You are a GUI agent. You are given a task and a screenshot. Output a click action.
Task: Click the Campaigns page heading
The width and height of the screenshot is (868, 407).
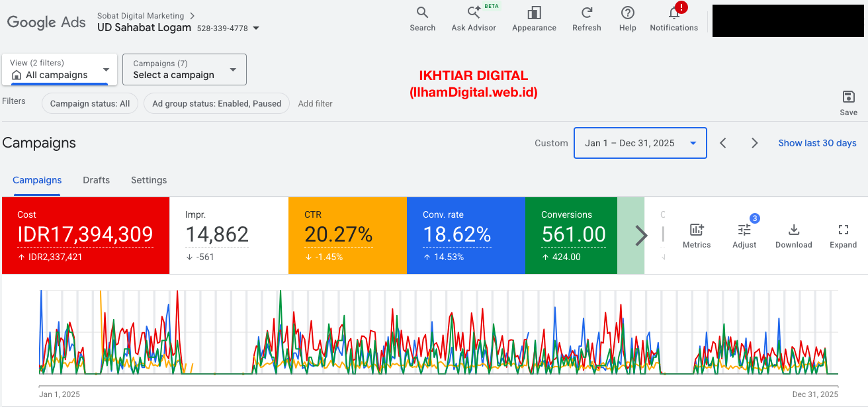pos(39,143)
